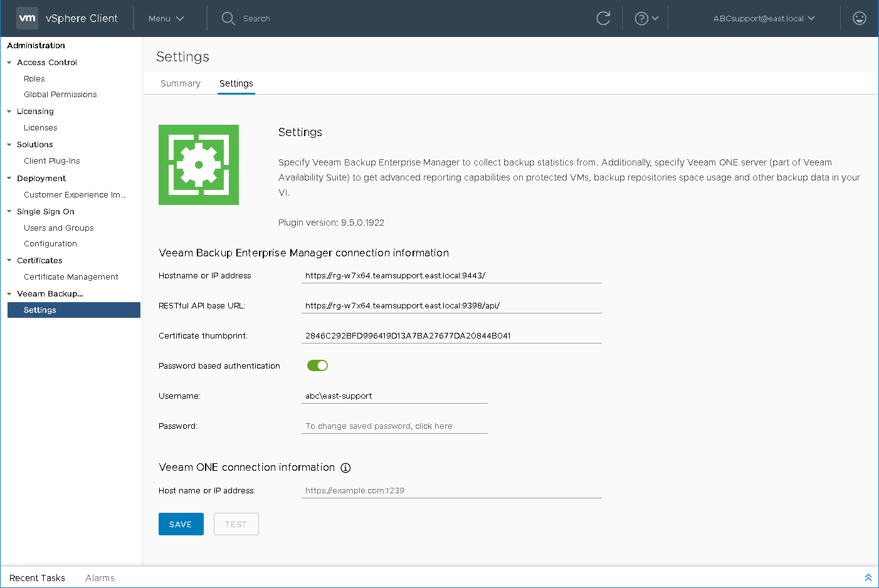Toggle Password based authentication switch
The height and width of the screenshot is (588, 879).
click(x=317, y=365)
